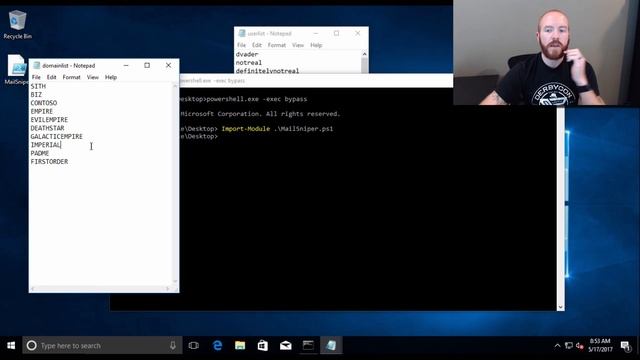The width and height of the screenshot is (640, 360).
Task: Click the EVILEMPIRE line in domainlist
Action: pos(49,120)
